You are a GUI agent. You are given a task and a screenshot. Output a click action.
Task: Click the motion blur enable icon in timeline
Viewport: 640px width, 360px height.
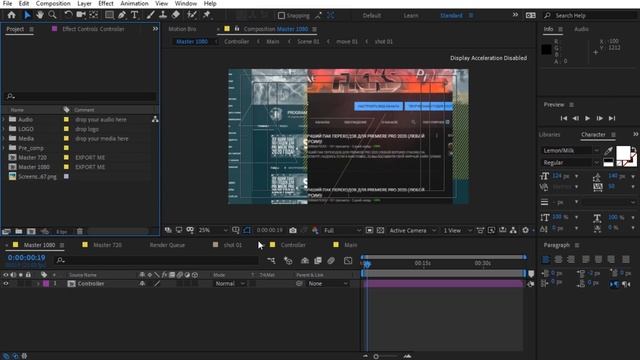[x=331, y=260]
